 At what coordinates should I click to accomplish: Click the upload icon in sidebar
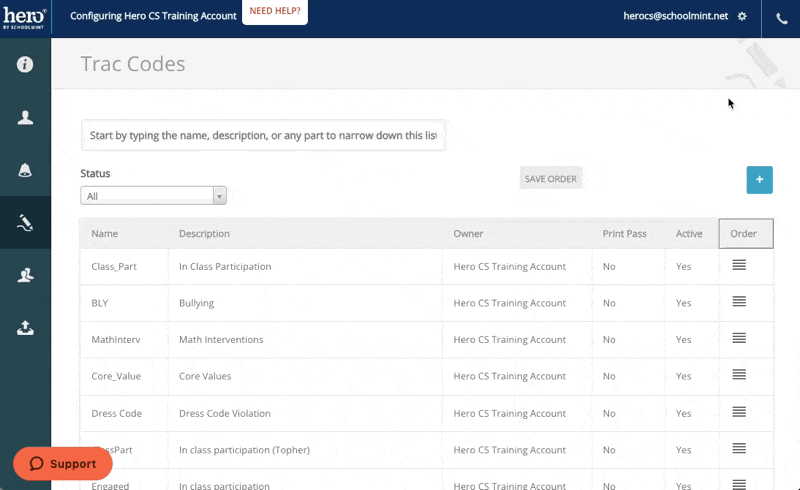pos(25,327)
